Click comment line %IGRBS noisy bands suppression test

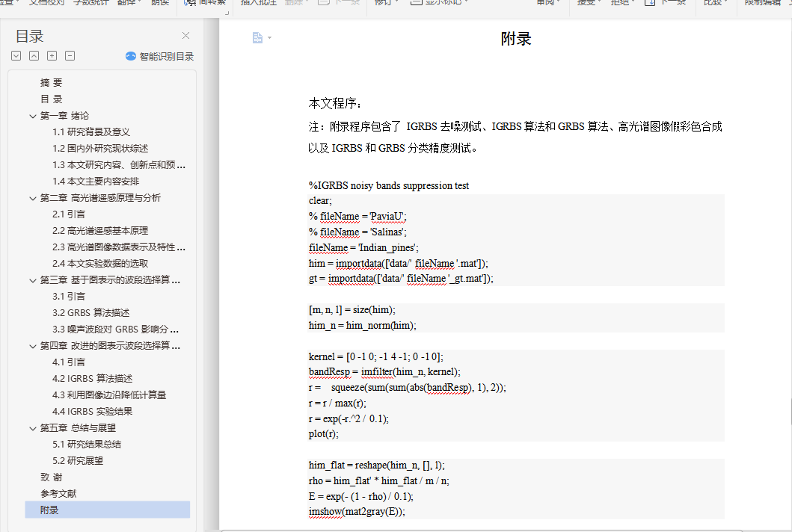click(x=389, y=186)
